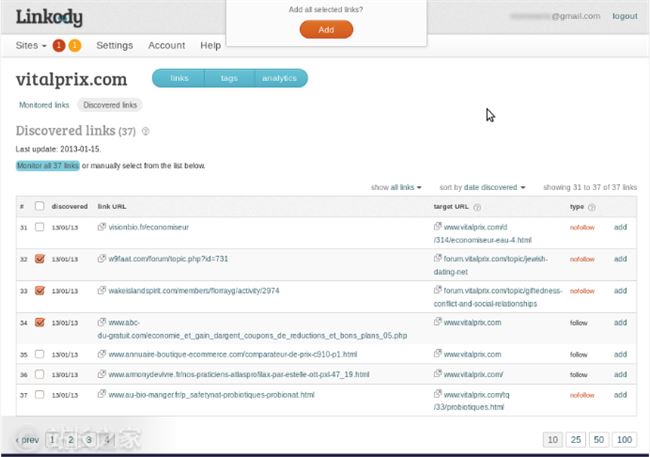This screenshot has height=457, width=650.
Task: Open the Help menu item
Action: coord(211,46)
